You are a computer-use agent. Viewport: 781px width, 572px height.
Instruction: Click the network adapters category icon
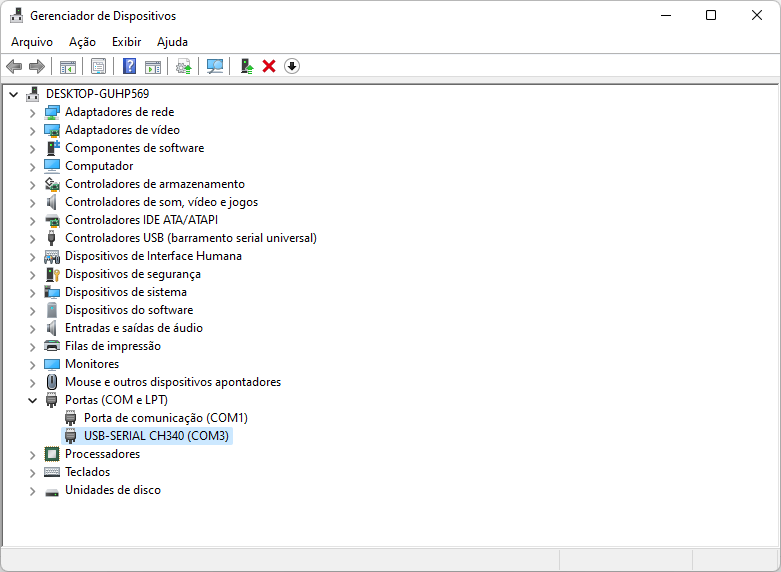click(x=52, y=112)
